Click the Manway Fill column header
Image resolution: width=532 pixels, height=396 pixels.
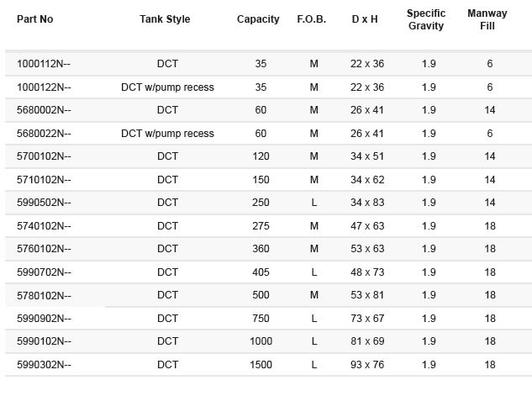[487, 19]
